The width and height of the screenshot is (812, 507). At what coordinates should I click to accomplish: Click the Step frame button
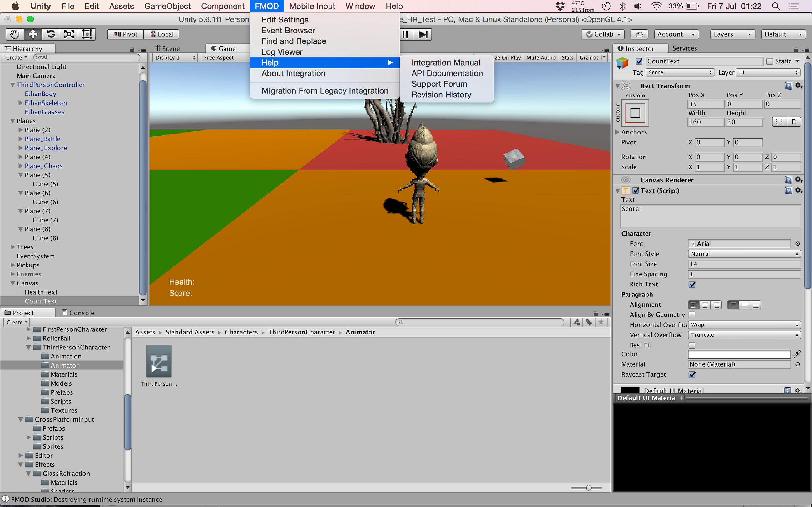[423, 34]
